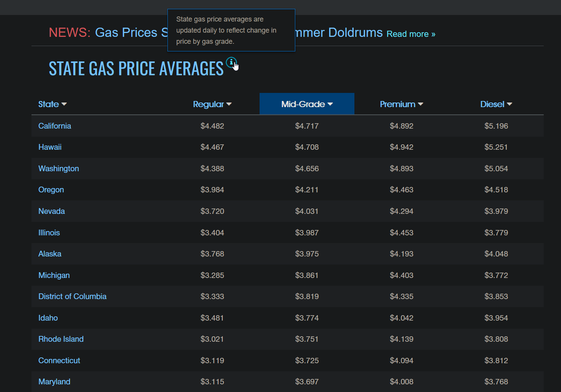Screen dimensions: 561x392
Task: View Washington gas price details
Action: (59, 169)
